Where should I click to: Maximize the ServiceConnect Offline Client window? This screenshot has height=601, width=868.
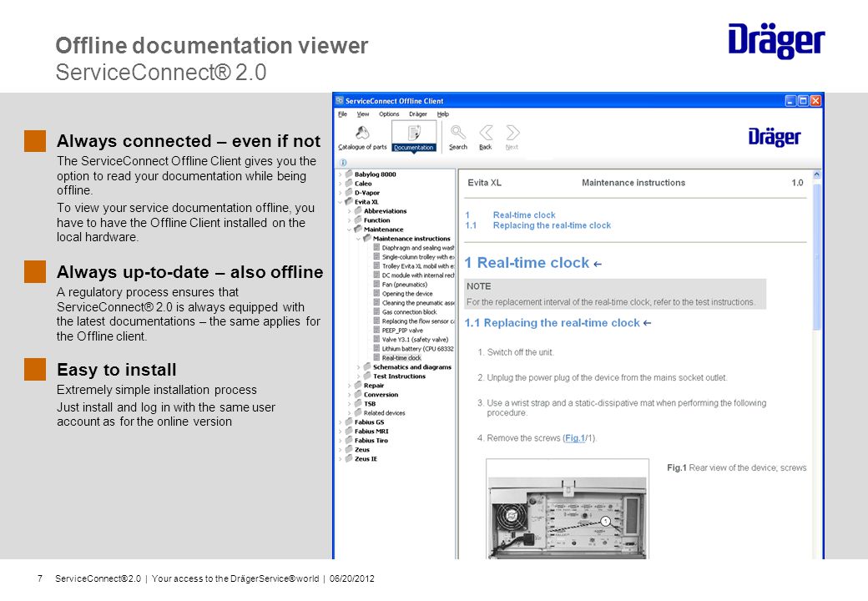tap(803, 101)
